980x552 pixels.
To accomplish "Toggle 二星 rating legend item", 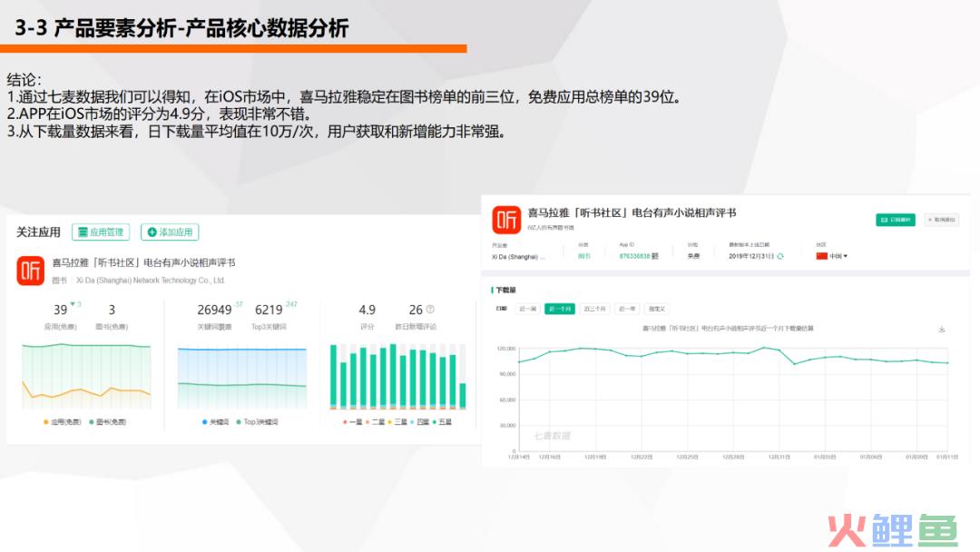I will pos(375,422).
